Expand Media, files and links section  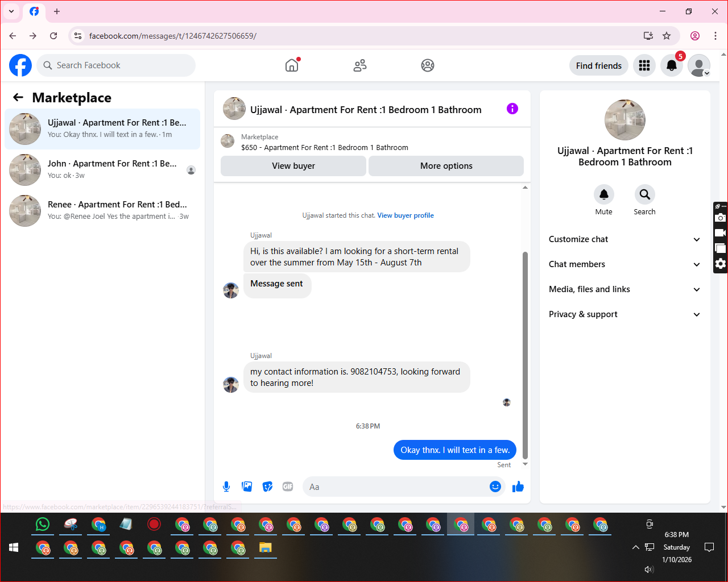[624, 289]
